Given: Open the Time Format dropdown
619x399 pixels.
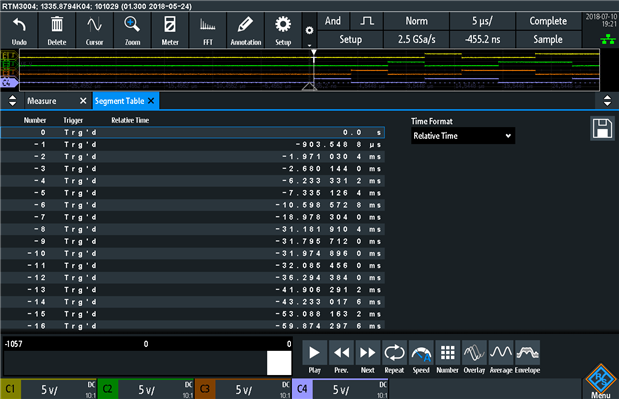Looking at the screenshot, I should click(463, 136).
